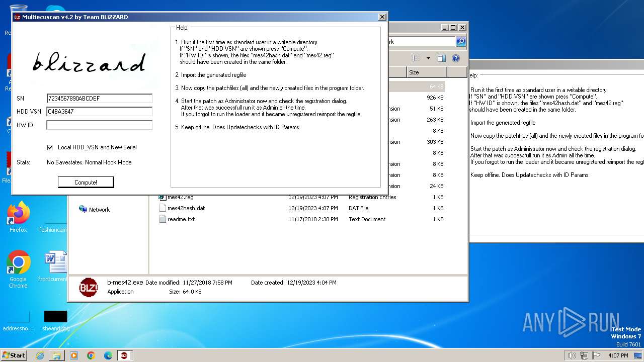The width and height of the screenshot is (644, 362).
Task: Toggle the Explorer preview pane icon
Action: tap(441, 58)
